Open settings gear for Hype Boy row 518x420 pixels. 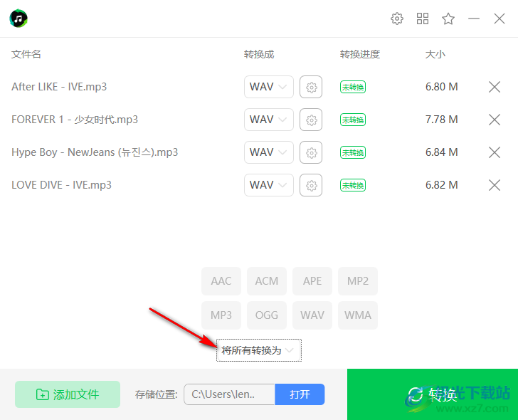point(311,152)
